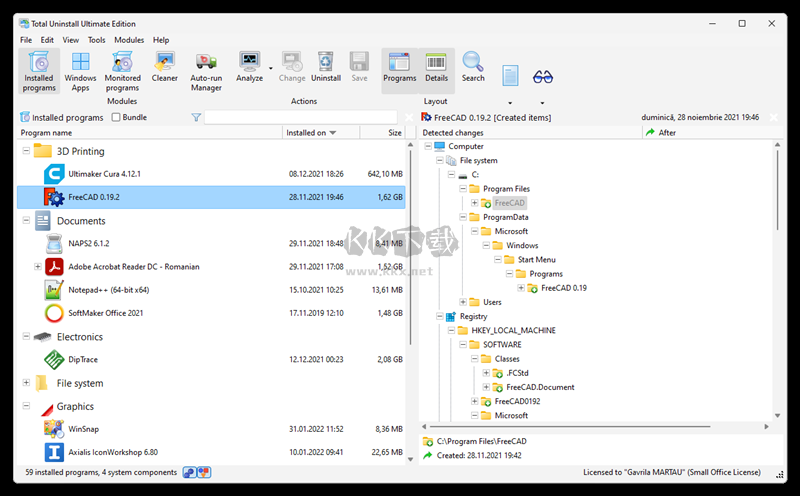Sort by Size column header

coord(383,133)
